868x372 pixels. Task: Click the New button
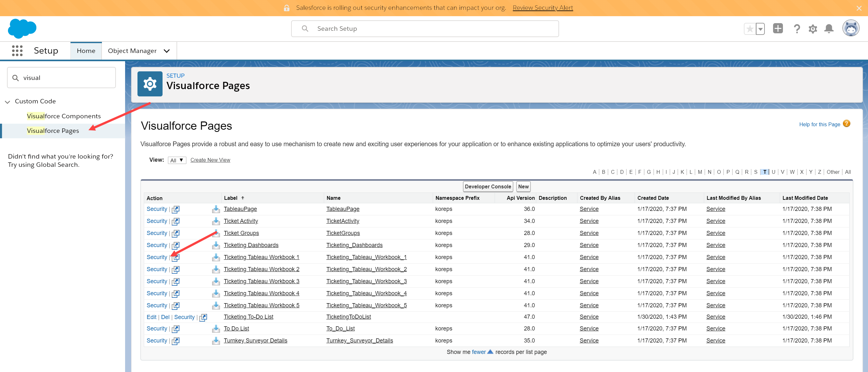pyautogui.click(x=523, y=186)
